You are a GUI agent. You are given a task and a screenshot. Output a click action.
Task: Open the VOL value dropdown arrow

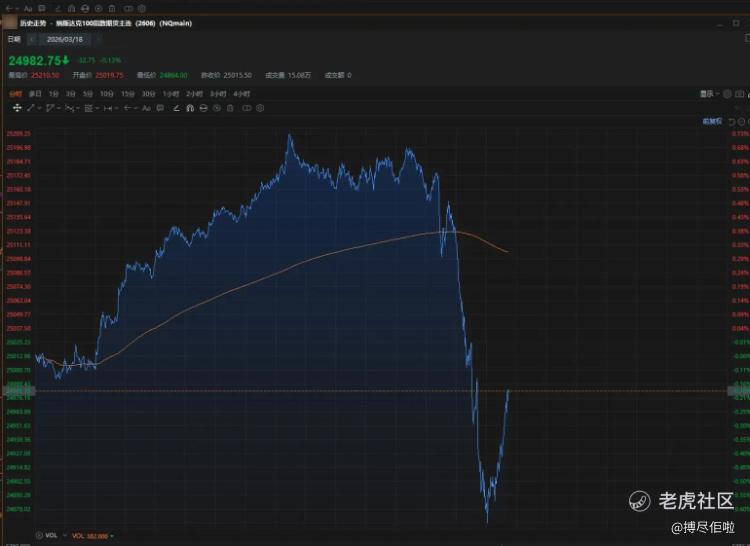(112, 536)
